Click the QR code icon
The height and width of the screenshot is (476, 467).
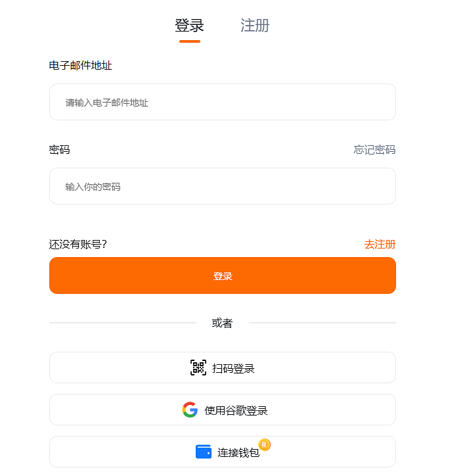click(198, 368)
